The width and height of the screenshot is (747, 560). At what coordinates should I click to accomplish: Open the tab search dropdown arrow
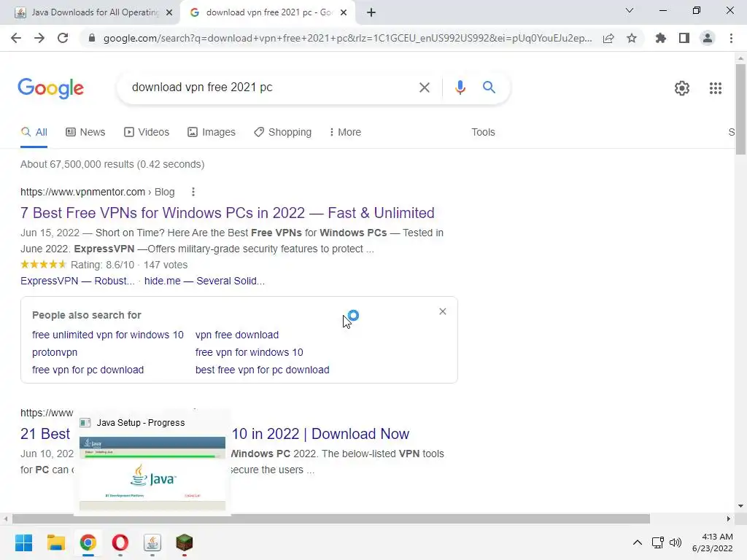pyautogui.click(x=630, y=10)
